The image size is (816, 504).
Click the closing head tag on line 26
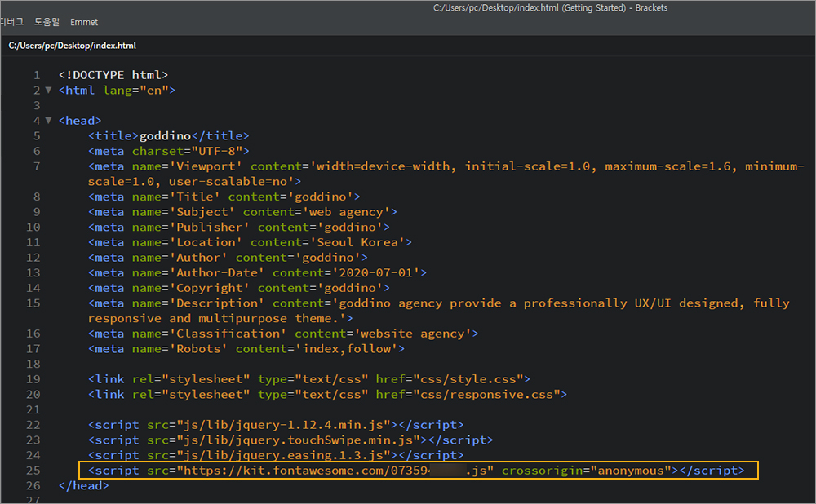click(x=84, y=485)
